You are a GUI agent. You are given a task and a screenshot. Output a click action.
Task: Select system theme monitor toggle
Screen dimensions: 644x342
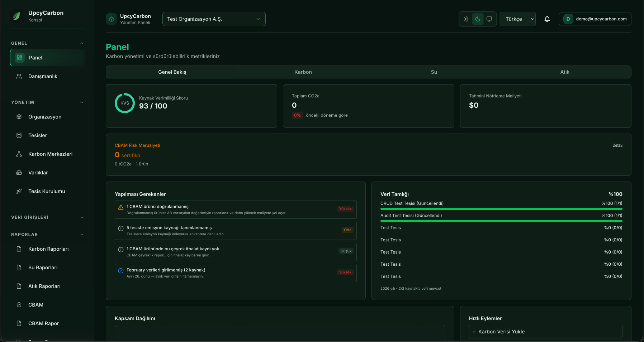tap(489, 19)
